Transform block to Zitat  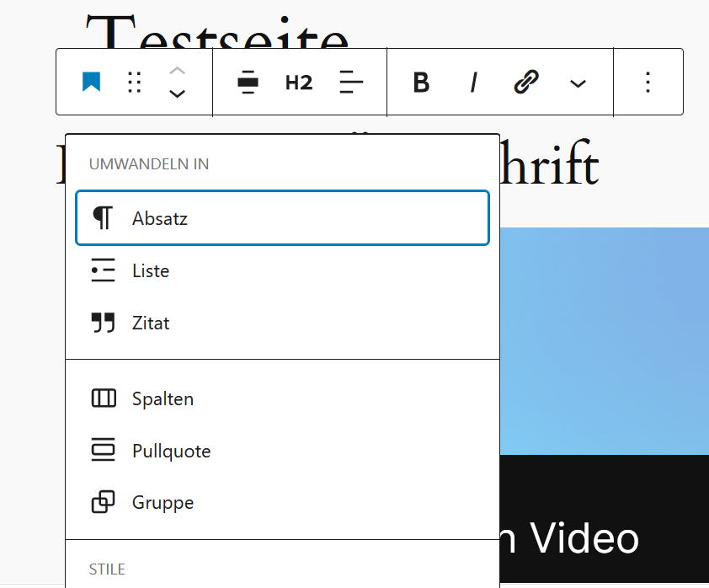(x=283, y=323)
